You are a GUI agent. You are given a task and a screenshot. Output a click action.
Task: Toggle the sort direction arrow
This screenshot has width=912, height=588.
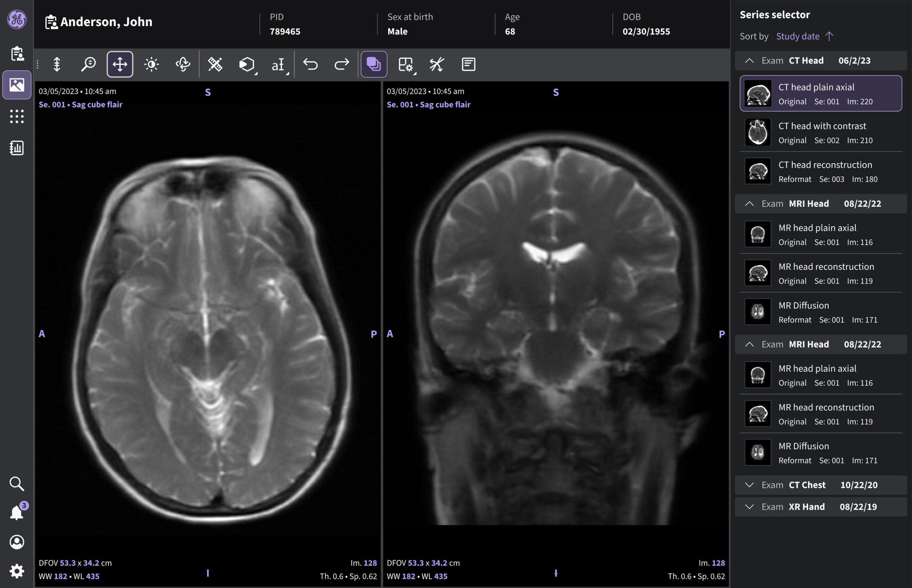829,36
